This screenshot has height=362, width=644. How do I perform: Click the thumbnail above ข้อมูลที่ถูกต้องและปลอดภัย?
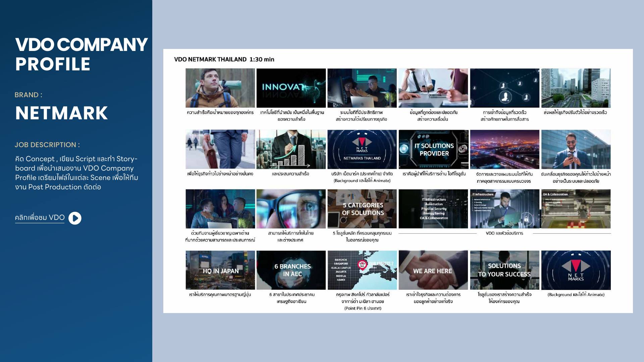click(x=433, y=88)
